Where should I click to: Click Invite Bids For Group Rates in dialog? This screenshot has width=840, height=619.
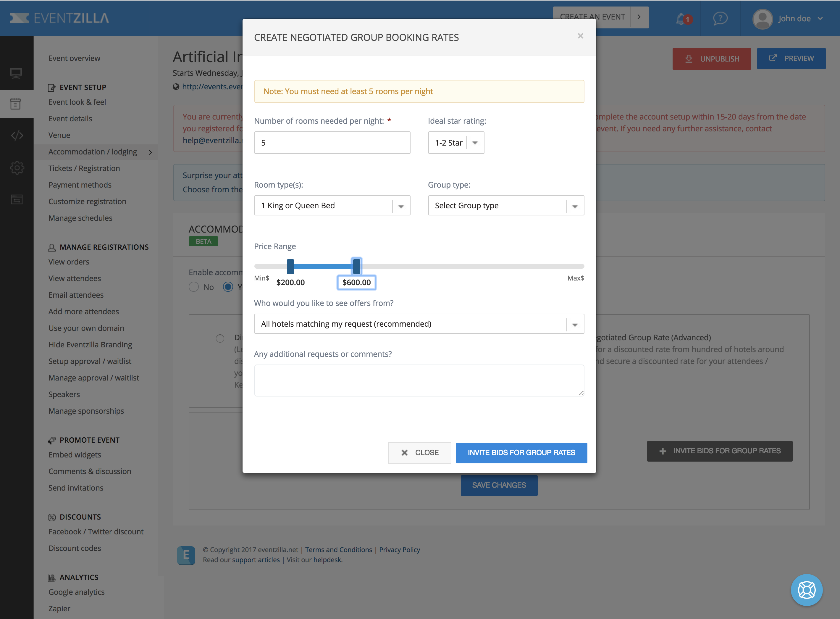tap(521, 453)
